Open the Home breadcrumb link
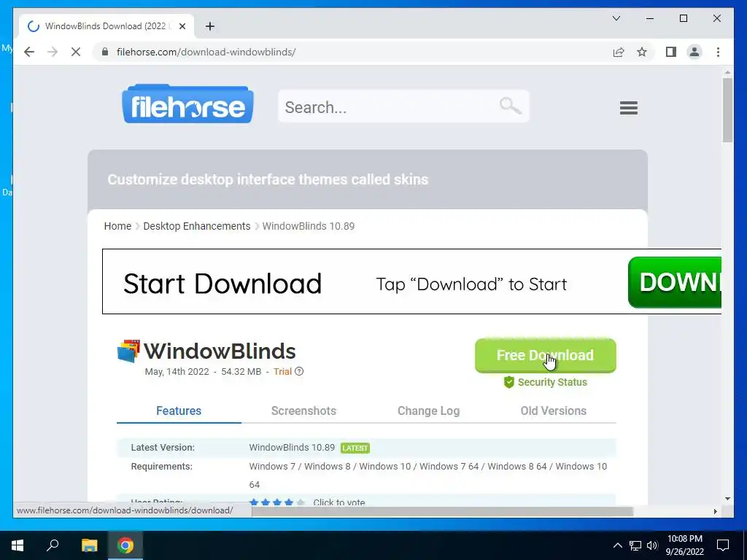The image size is (747, 560). (117, 226)
